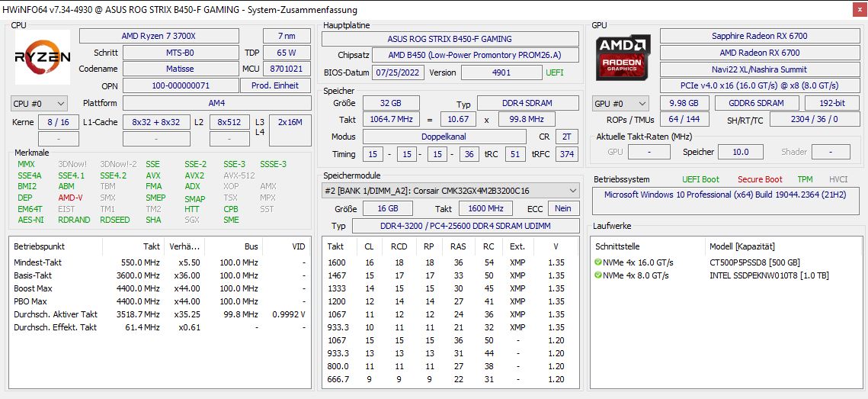
Task: Click the mainboard name ASUS ROG STRIX B450-F GAMING
Action: click(x=450, y=39)
